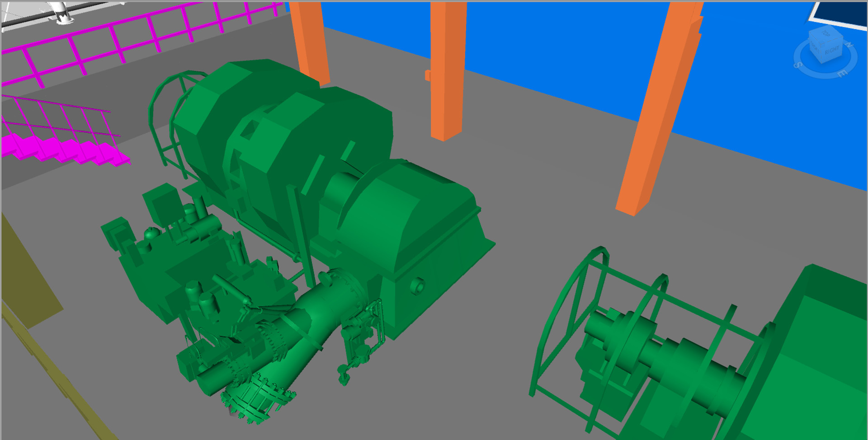The height and width of the screenshot is (440, 868).
Task: Click the small orange bracket on middle column
Action: click(x=428, y=75)
